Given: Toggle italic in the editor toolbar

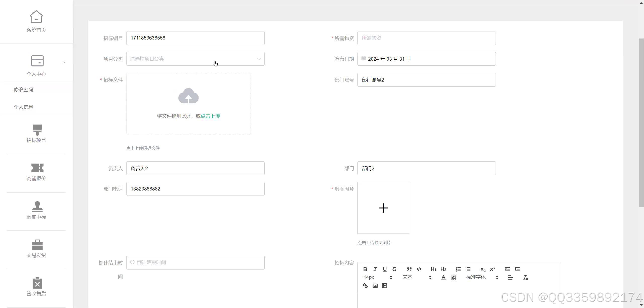Looking at the screenshot, I should tap(375, 269).
